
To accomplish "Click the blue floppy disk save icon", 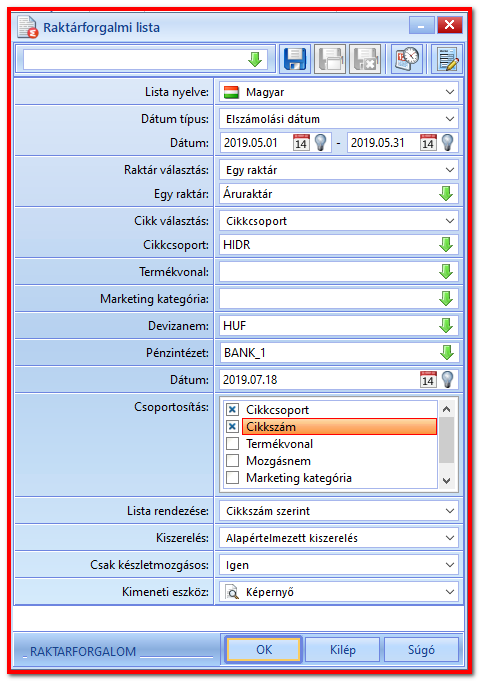I will click(295, 59).
